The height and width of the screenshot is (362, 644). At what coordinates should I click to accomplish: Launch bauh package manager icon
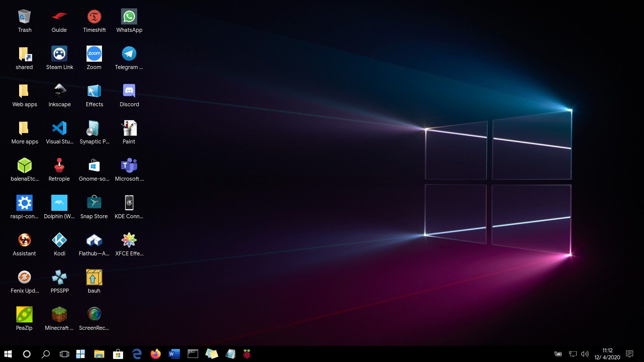[x=94, y=278]
